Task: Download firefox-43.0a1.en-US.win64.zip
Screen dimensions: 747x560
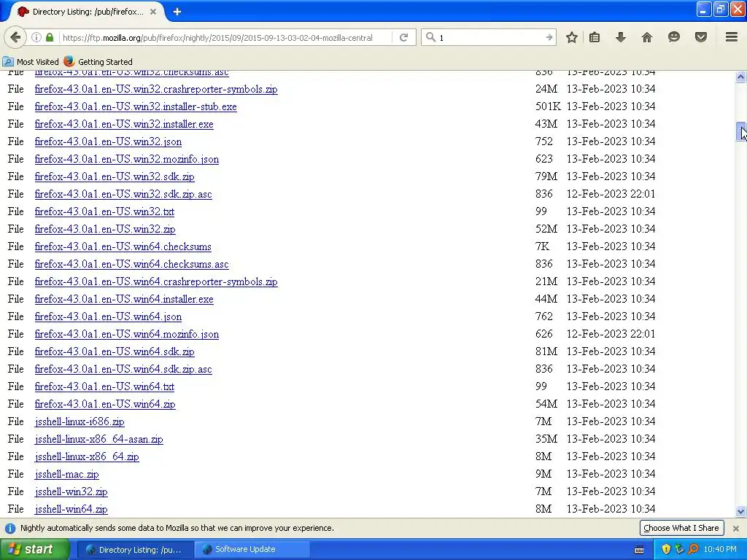Action: pyautogui.click(x=105, y=404)
